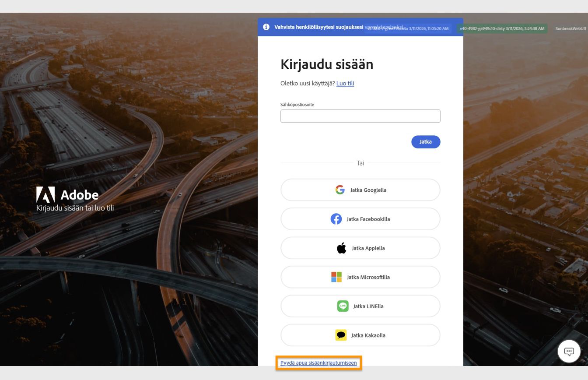The height and width of the screenshot is (380, 588).
Task: Choose Jatka Googlella sign-in option
Action: tap(360, 190)
